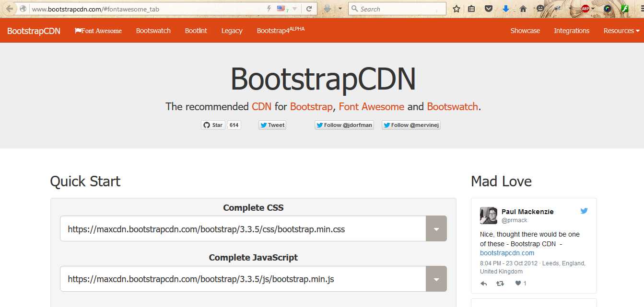Click Paul Mackenzie's avatar picture
This screenshot has height=307, width=644.
488,216
